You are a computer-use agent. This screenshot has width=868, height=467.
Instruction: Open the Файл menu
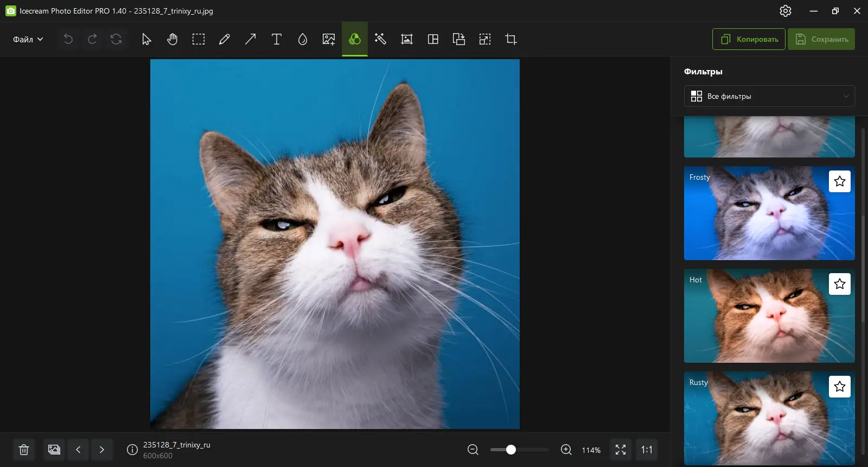coord(28,39)
